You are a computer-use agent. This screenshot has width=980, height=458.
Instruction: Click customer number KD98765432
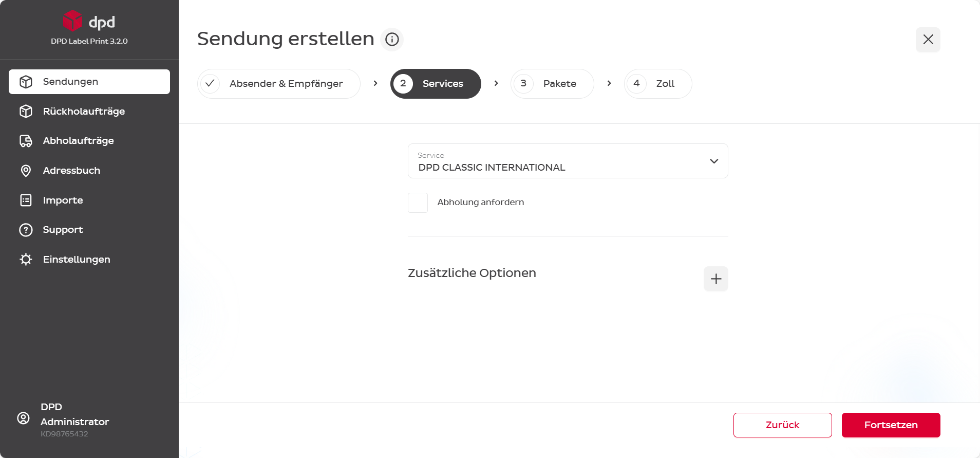64,434
